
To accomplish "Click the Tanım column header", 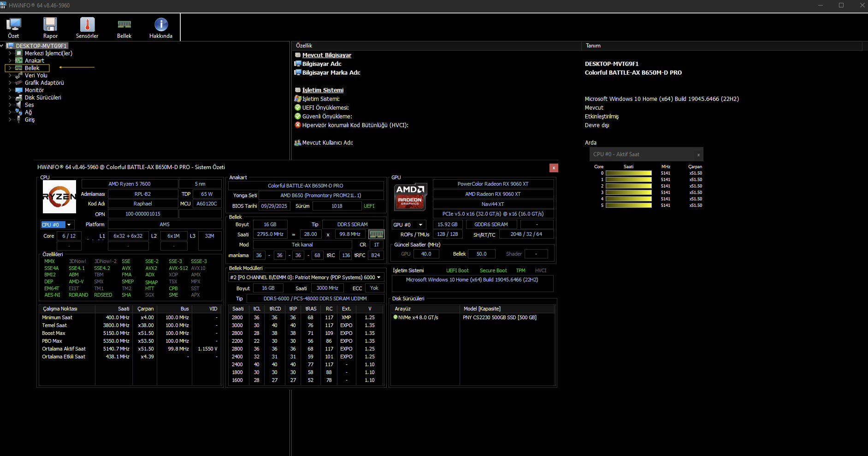I will click(x=721, y=46).
